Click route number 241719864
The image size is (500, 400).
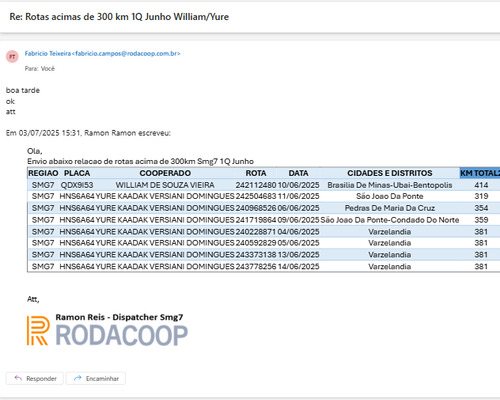[256, 220]
